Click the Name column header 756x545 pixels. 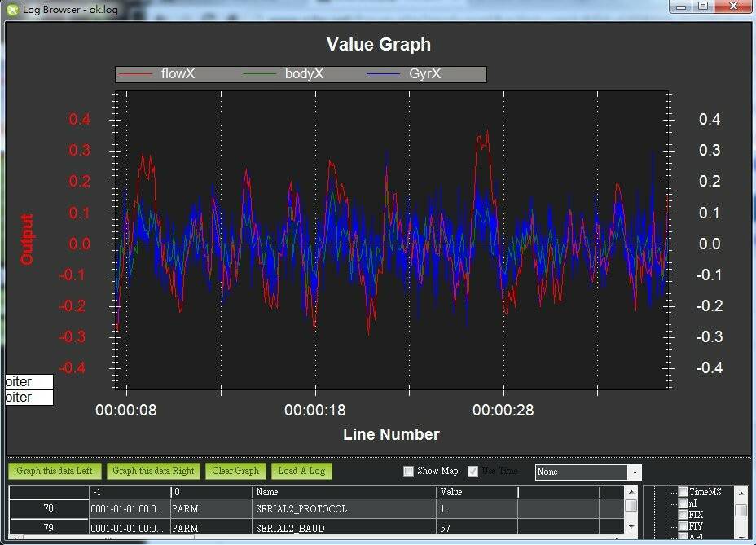(345, 492)
